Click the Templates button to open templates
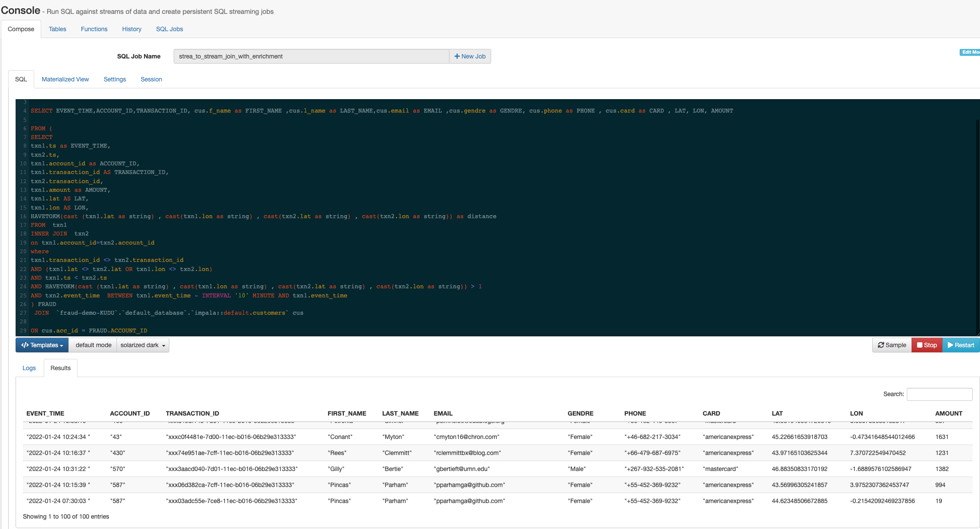This screenshot has height=529, width=980. pos(41,345)
